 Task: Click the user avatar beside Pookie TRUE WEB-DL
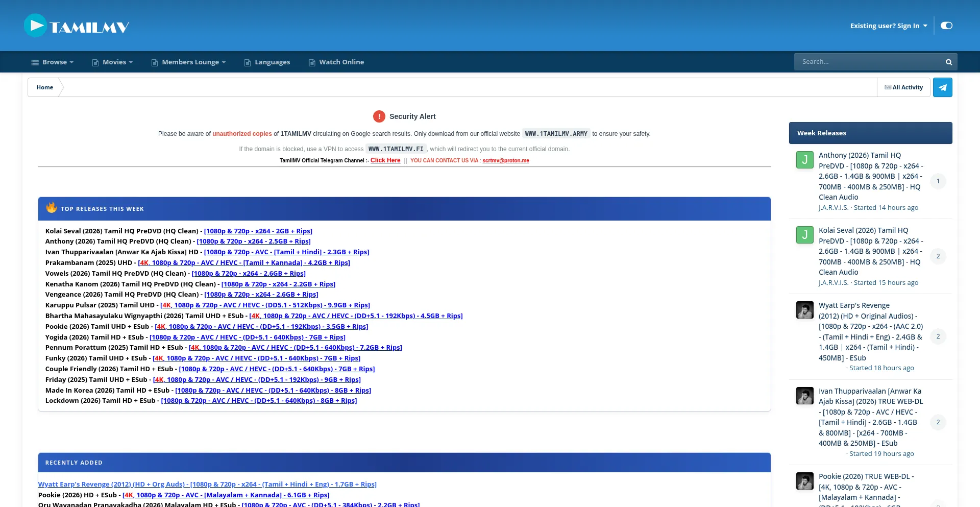pyautogui.click(x=805, y=481)
